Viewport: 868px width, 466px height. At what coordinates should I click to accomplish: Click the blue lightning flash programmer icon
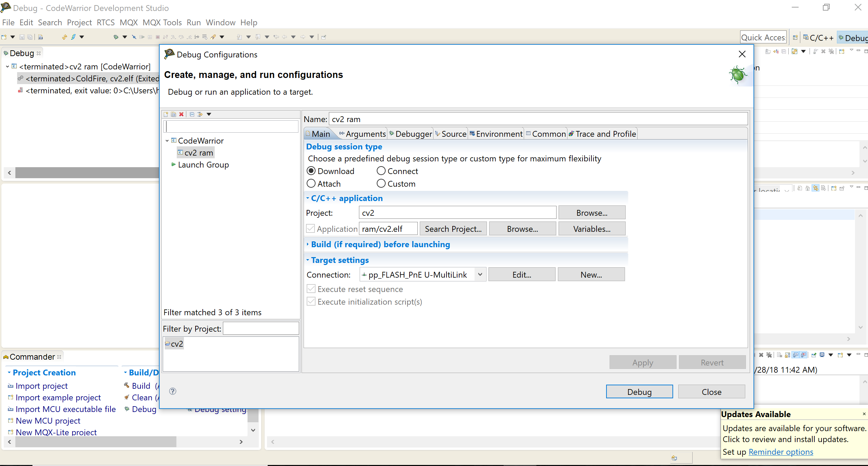point(73,37)
